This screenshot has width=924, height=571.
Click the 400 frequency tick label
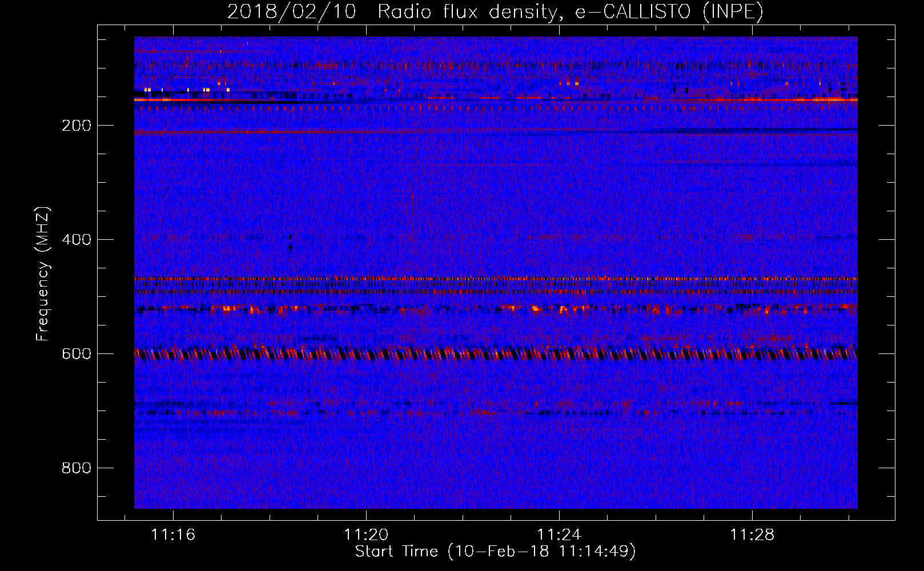click(77, 240)
